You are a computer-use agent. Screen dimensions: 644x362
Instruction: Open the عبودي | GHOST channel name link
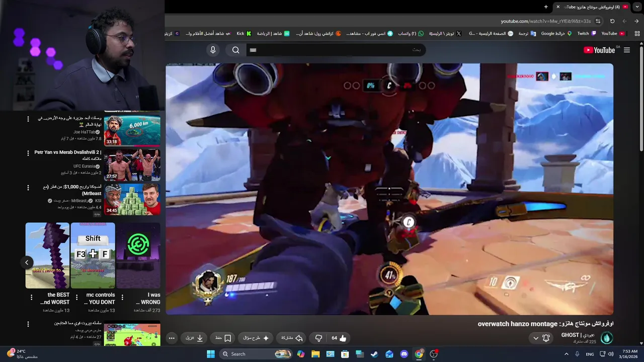[x=578, y=335]
